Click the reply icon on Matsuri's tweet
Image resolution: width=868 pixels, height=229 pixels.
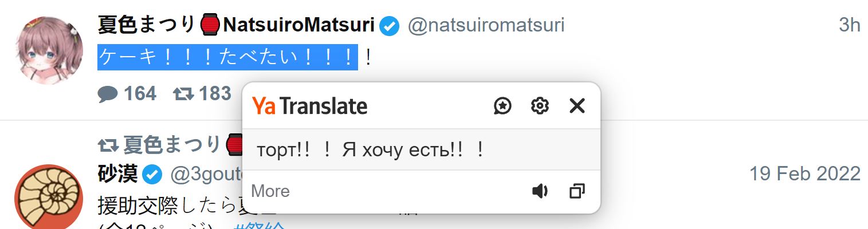107,94
